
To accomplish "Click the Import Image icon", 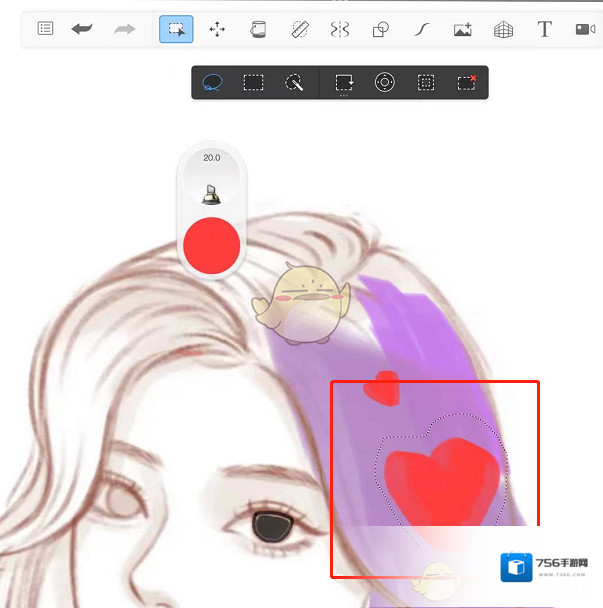I will click(x=462, y=29).
